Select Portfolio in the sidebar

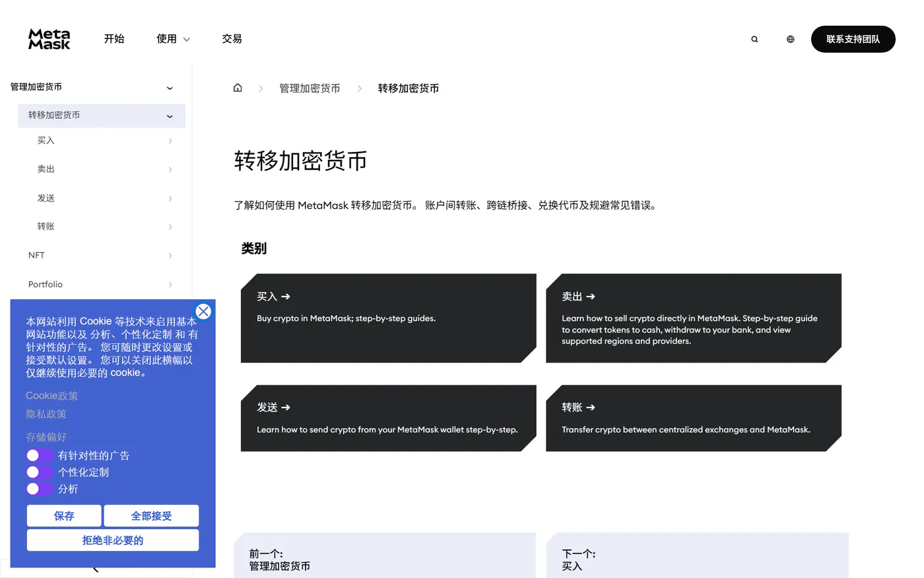pyautogui.click(x=46, y=284)
